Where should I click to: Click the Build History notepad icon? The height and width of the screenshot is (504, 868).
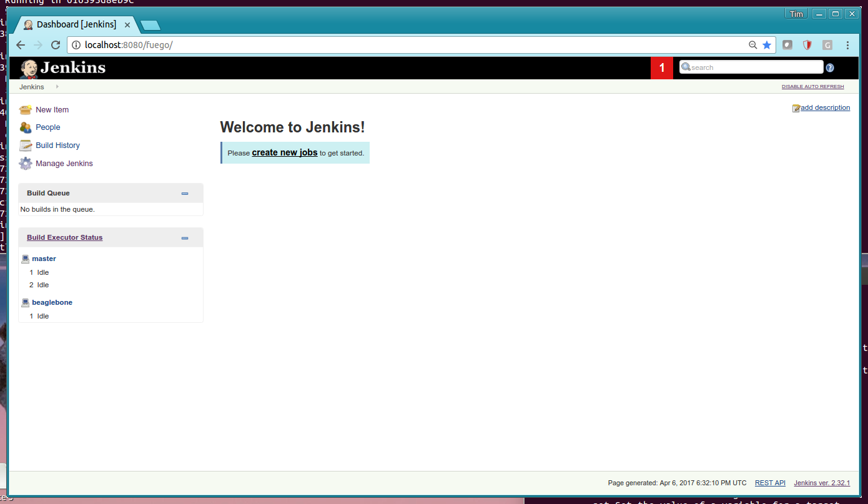(26, 146)
